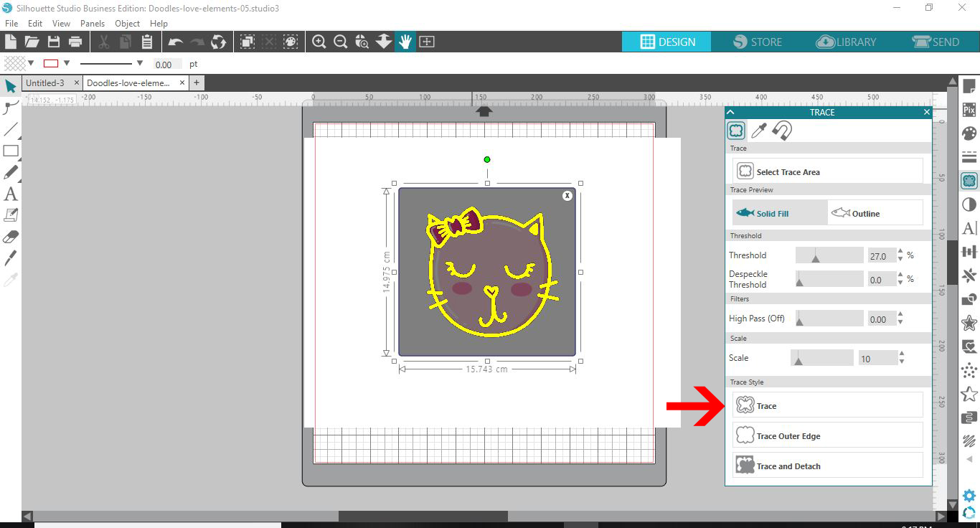Click the Open file folder icon

point(32,42)
